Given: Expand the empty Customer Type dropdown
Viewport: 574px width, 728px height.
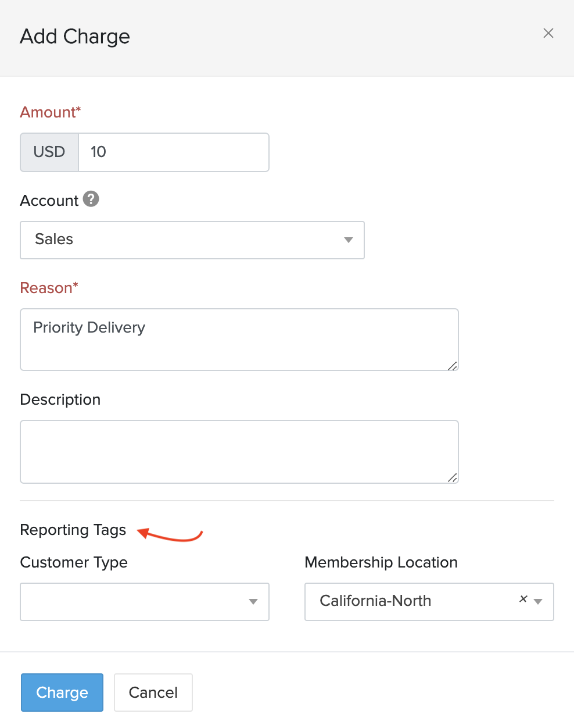Looking at the screenshot, I should coord(144,602).
